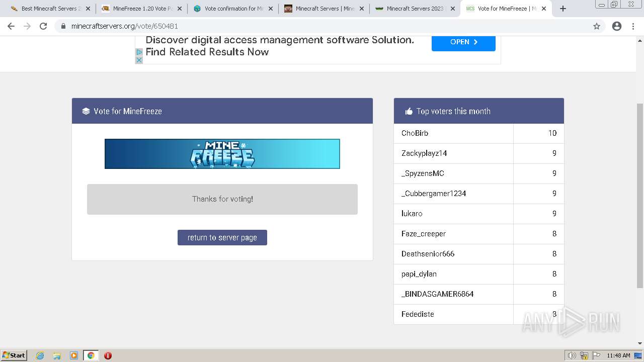644x362 pixels.
Task: Click ChoBirb's vote count of 10
Action: coord(552,133)
